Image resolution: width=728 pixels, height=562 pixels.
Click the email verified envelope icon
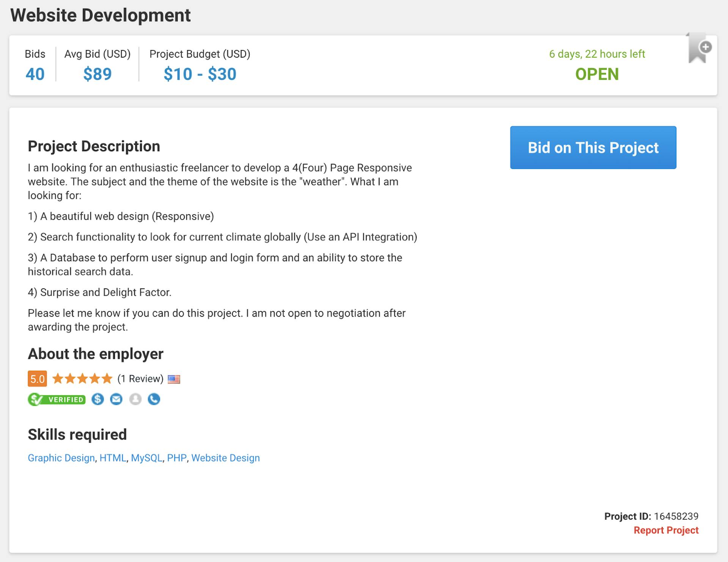coord(116,399)
